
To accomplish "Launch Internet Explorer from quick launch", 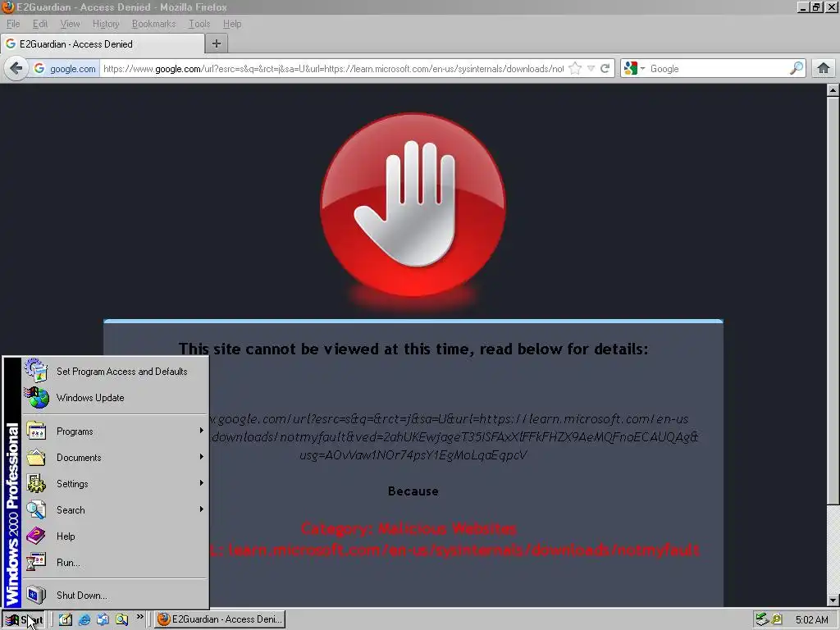I will pyautogui.click(x=84, y=619).
